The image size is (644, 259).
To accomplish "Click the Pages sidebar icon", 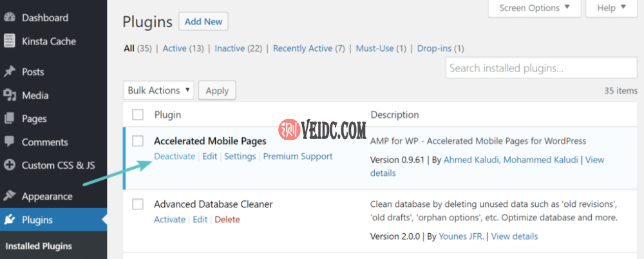I will click(10, 119).
